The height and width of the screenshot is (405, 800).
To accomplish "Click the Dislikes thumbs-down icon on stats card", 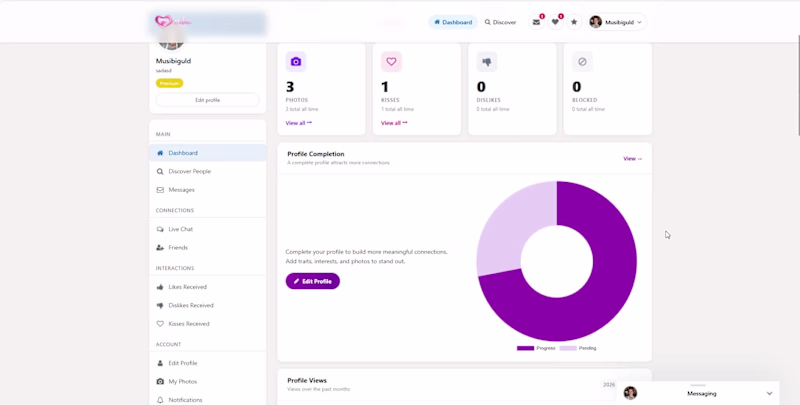I will 487,62.
